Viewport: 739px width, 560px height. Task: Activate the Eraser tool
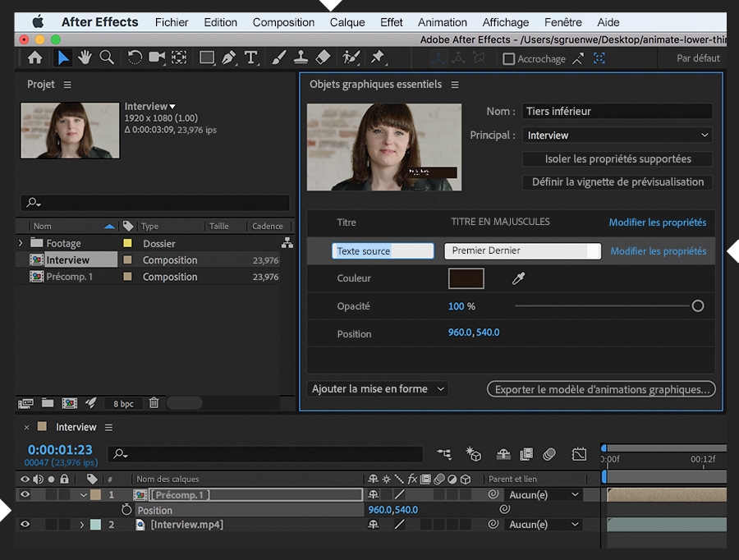click(323, 57)
